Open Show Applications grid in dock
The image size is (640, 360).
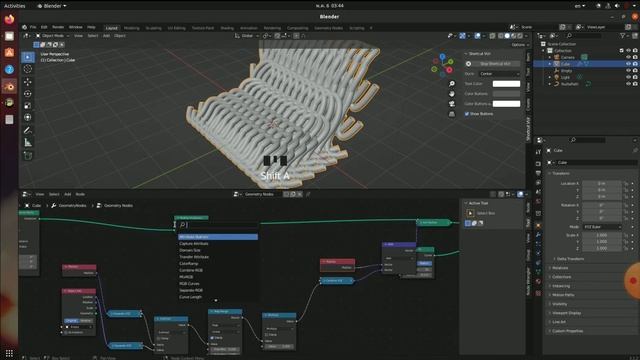9,353
